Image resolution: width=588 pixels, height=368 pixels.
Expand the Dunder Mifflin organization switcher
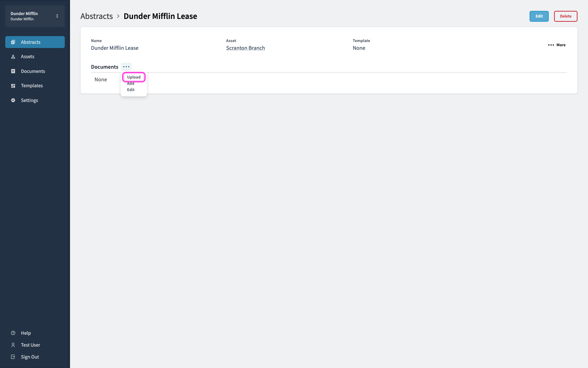(35, 16)
